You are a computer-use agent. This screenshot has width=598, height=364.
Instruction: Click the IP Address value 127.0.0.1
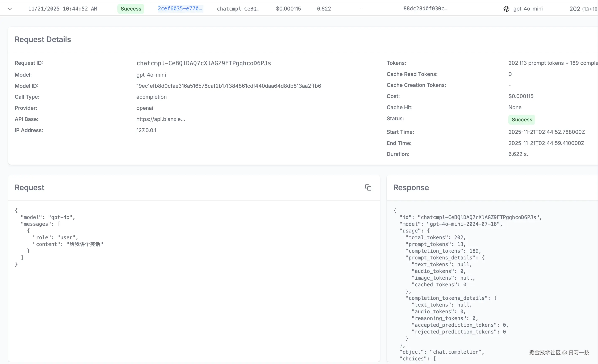point(146,130)
